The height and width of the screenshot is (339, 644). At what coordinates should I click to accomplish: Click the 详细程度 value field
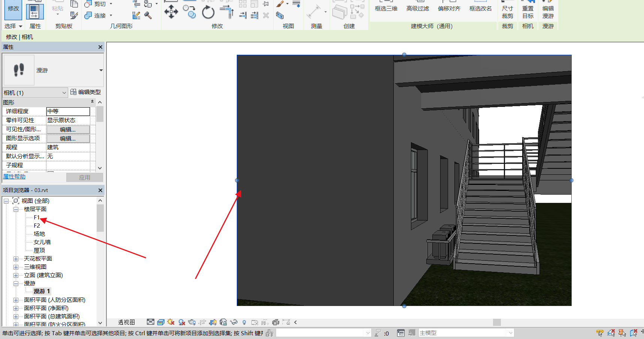pos(68,111)
